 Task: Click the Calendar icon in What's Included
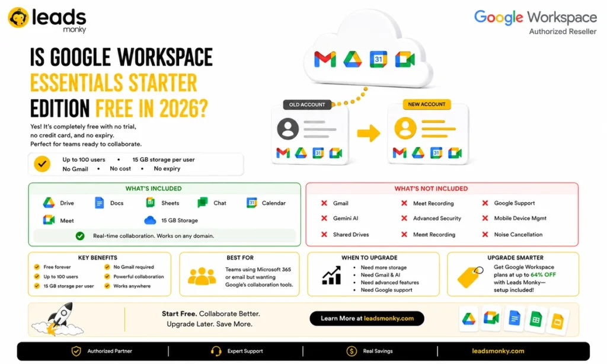251,203
